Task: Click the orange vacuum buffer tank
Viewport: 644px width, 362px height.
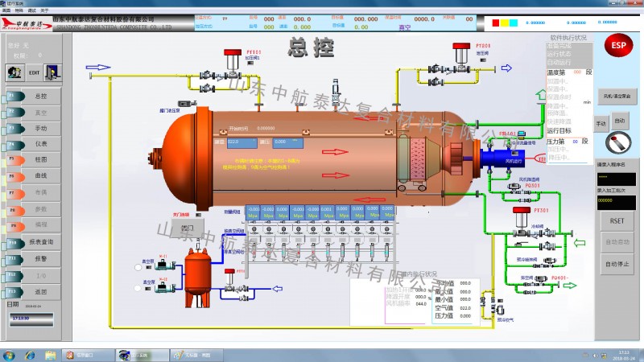Action: click(x=197, y=277)
